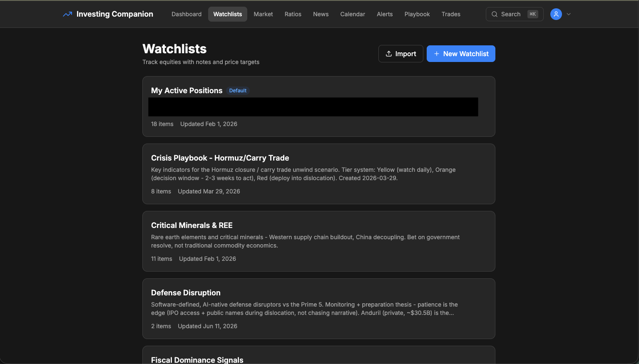Go to the Market tab
The width and height of the screenshot is (639, 364).
(x=264, y=14)
